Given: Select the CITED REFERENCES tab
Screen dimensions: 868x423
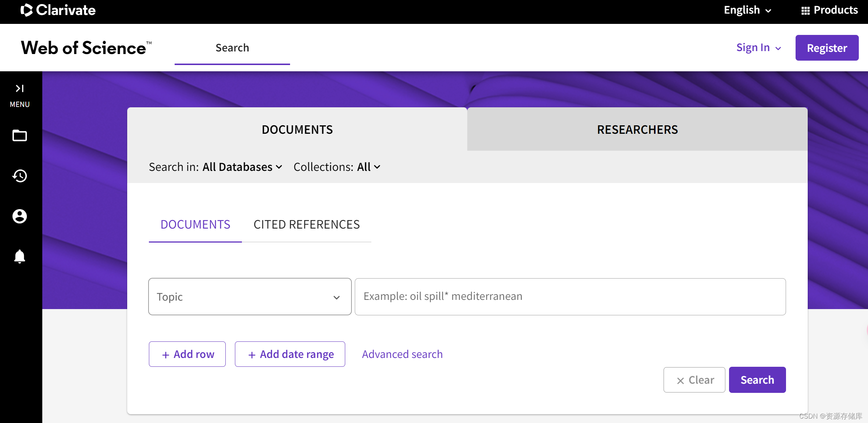Looking at the screenshot, I should coord(306,224).
